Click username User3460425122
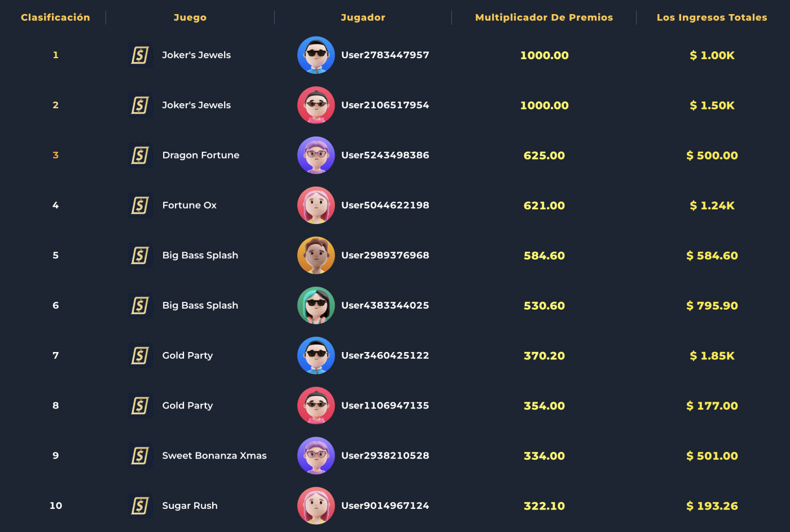 pyautogui.click(x=385, y=355)
